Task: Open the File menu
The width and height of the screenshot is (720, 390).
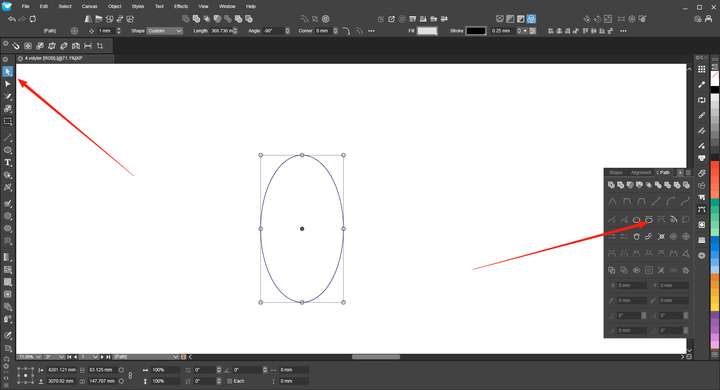Action: tap(26, 6)
